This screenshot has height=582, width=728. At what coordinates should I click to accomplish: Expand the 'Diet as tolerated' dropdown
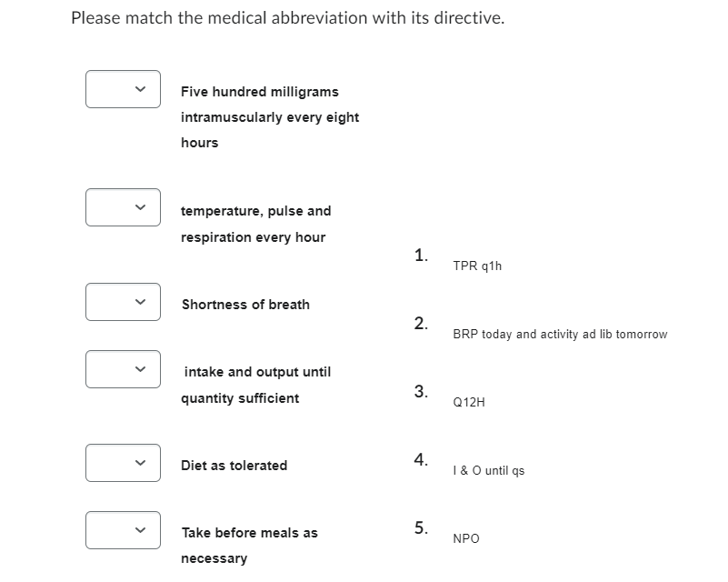(124, 463)
